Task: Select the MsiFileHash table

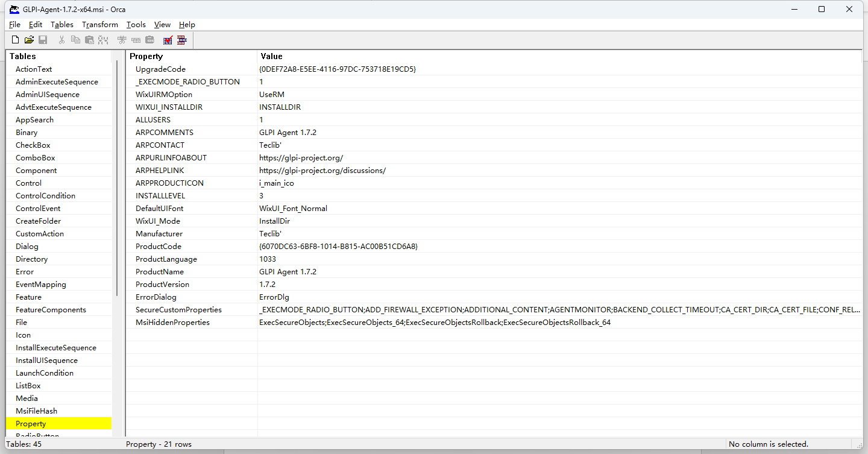Action: pos(36,411)
